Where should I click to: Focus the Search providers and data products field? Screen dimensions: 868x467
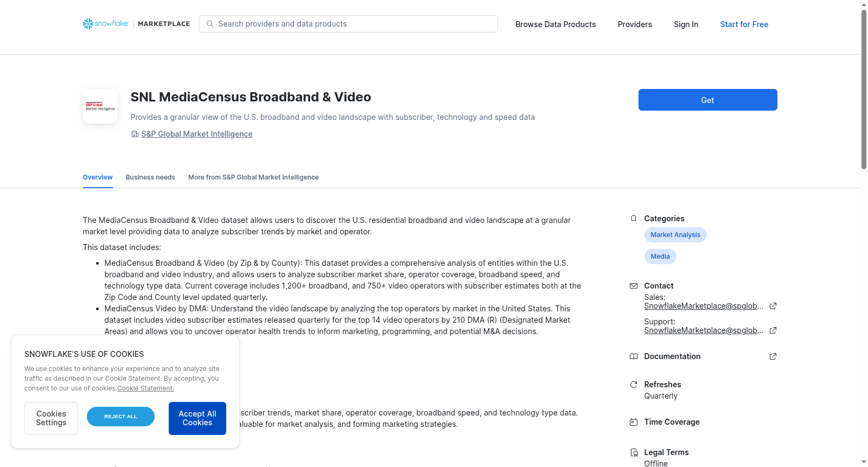click(348, 24)
